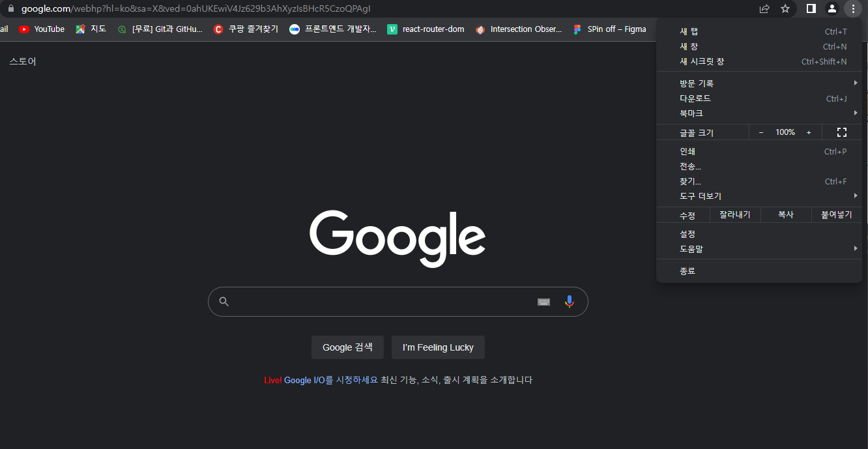Image resolution: width=868 pixels, height=449 pixels.
Task: Open the SPin off – Figma bookmark
Action: [x=609, y=29]
